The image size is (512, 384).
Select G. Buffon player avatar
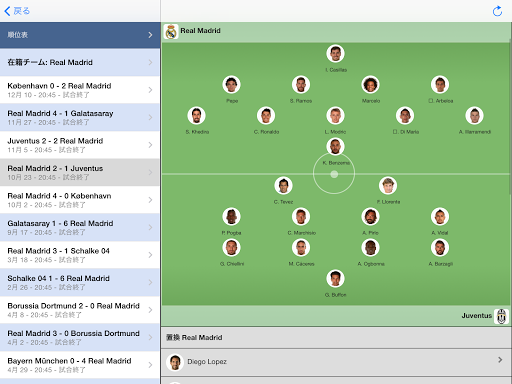click(335, 279)
